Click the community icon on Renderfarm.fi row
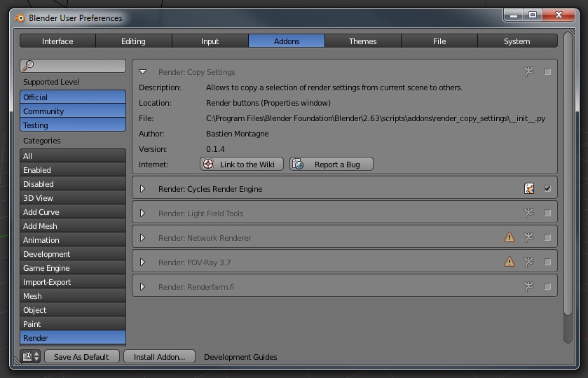Image resolution: width=588 pixels, height=378 pixels. (x=528, y=286)
